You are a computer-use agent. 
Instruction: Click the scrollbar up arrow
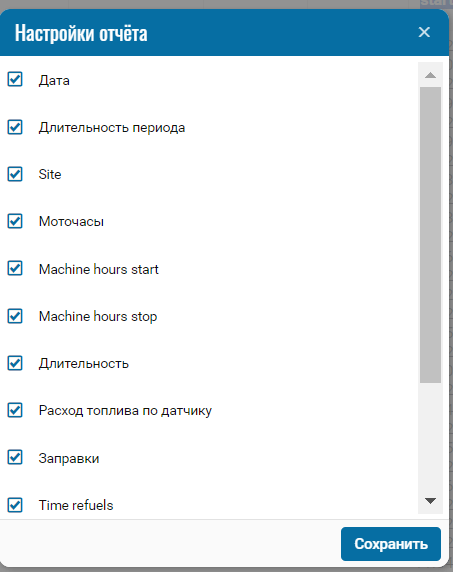pos(430,75)
